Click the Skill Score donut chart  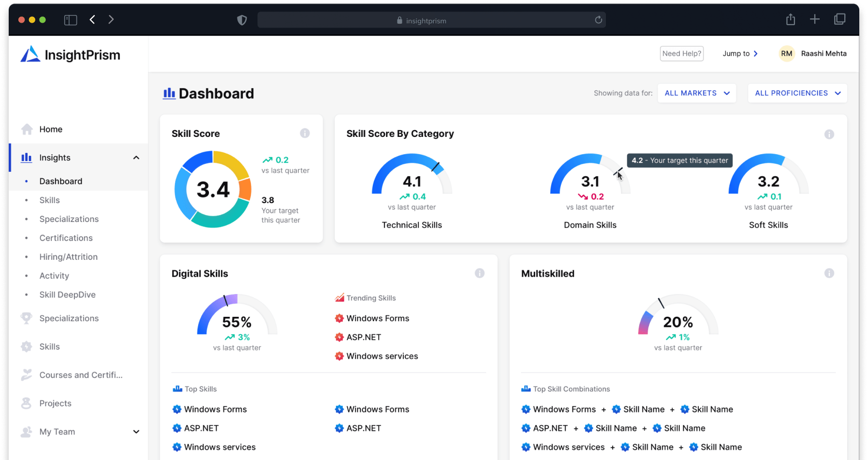click(x=213, y=189)
